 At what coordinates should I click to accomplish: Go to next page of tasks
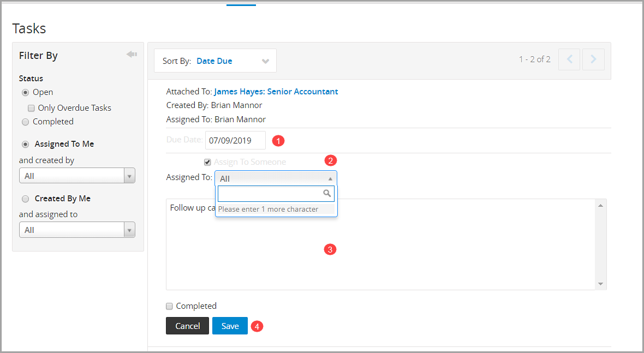pyautogui.click(x=593, y=59)
